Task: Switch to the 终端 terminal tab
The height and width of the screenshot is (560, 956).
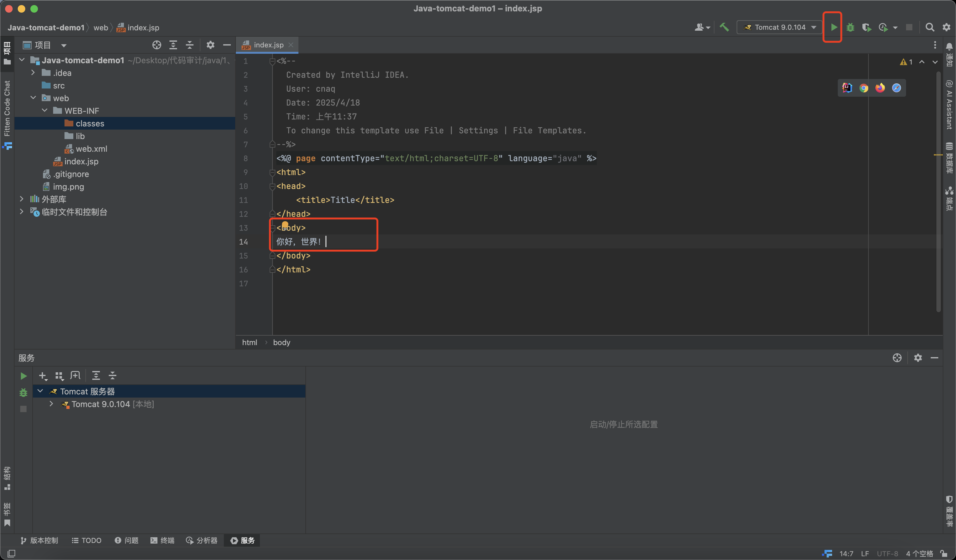Action: (x=162, y=540)
